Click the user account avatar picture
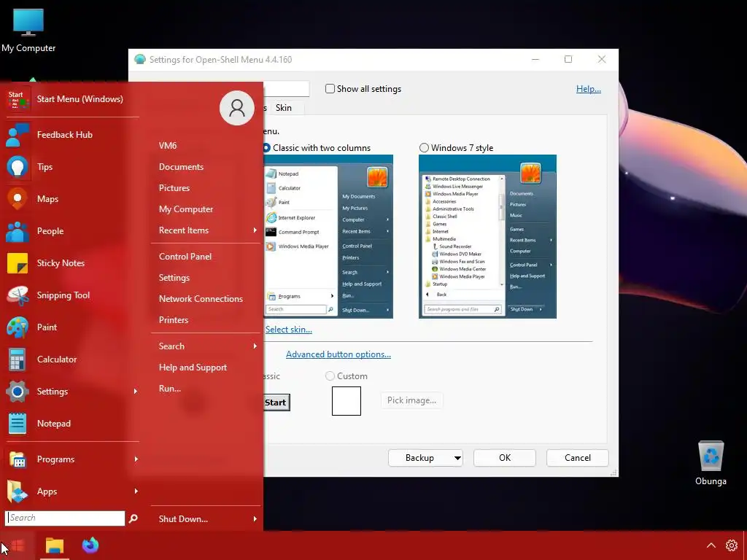 pyautogui.click(x=237, y=108)
